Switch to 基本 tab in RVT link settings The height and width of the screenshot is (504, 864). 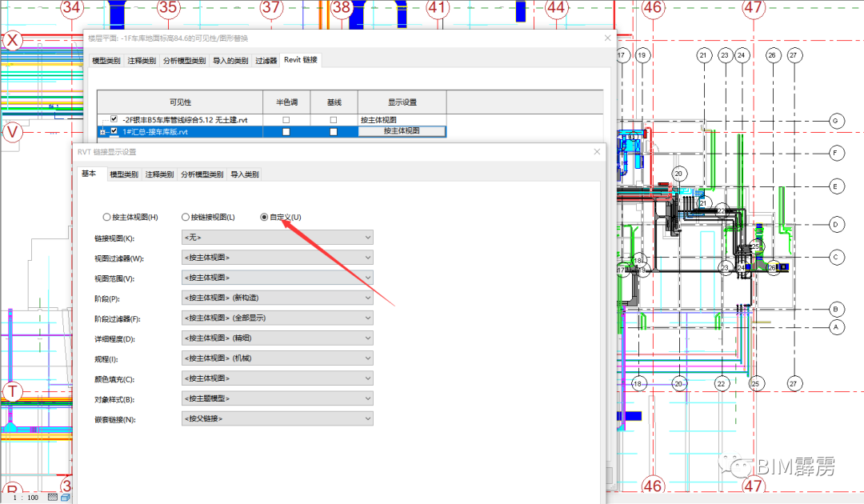[89, 174]
